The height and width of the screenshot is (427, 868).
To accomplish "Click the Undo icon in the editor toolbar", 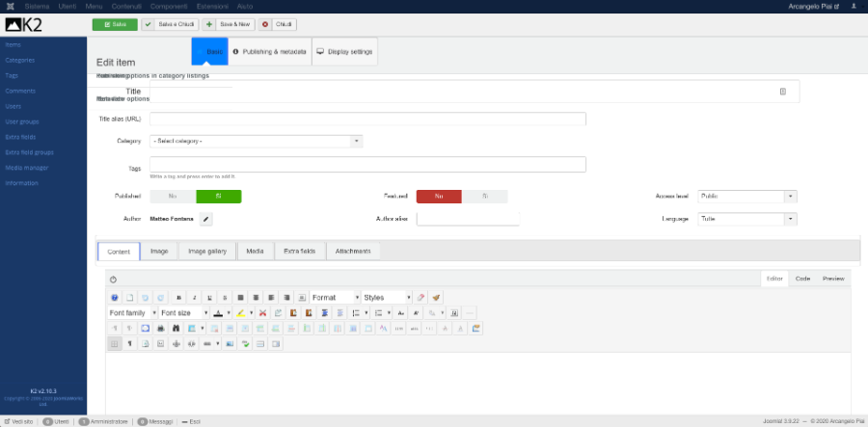I will 145,297.
